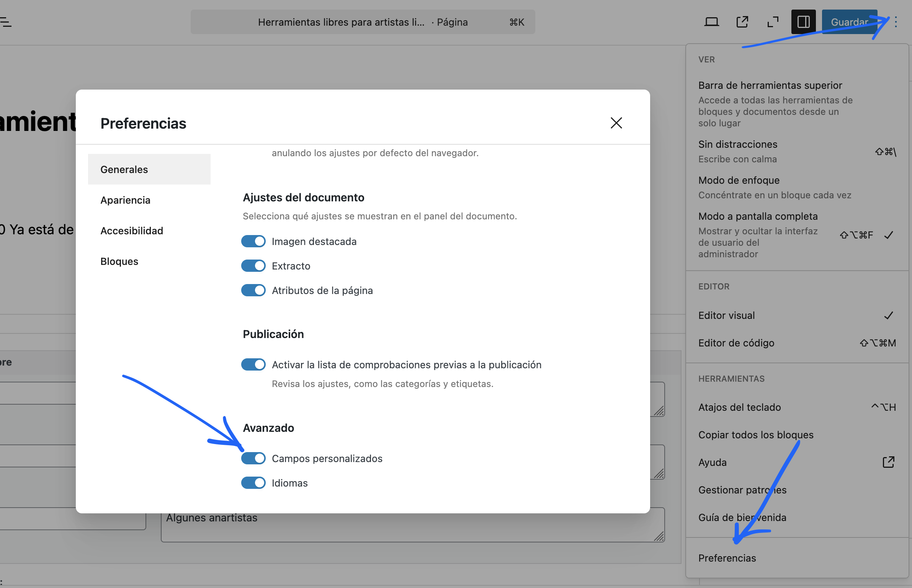This screenshot has width=912, height=588.
Task: Toggle the Imagen destacada switch
Action: click(253, 241)
